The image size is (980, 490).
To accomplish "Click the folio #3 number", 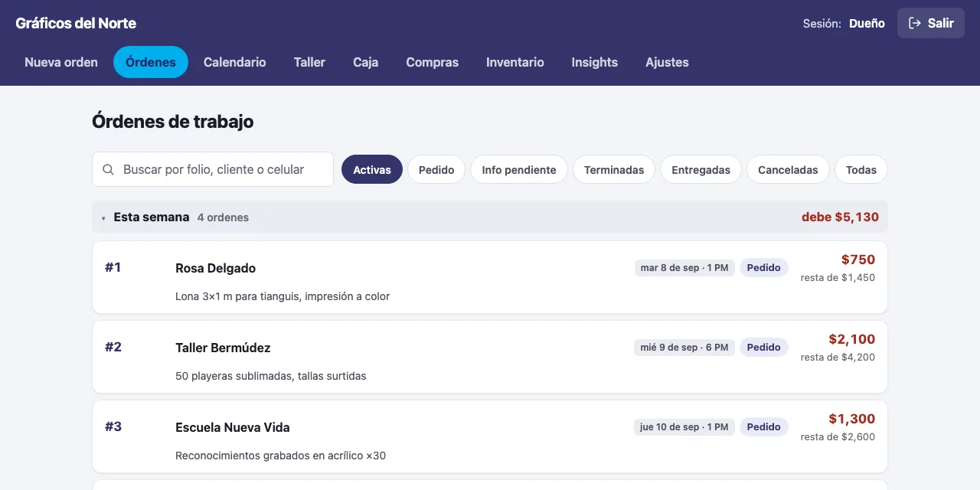I will 113,426.
